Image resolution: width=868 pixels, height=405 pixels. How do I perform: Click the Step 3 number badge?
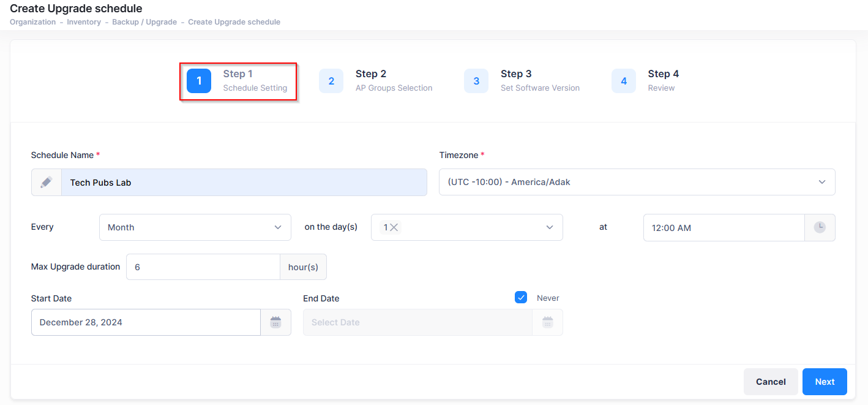coord(476,81)
